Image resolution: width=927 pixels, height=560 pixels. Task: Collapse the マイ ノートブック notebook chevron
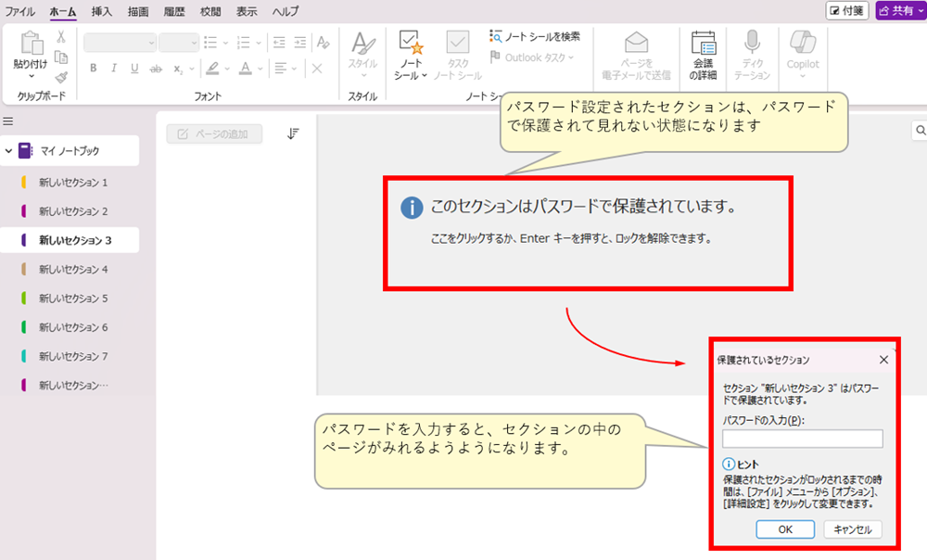click(x=9, y=150)
